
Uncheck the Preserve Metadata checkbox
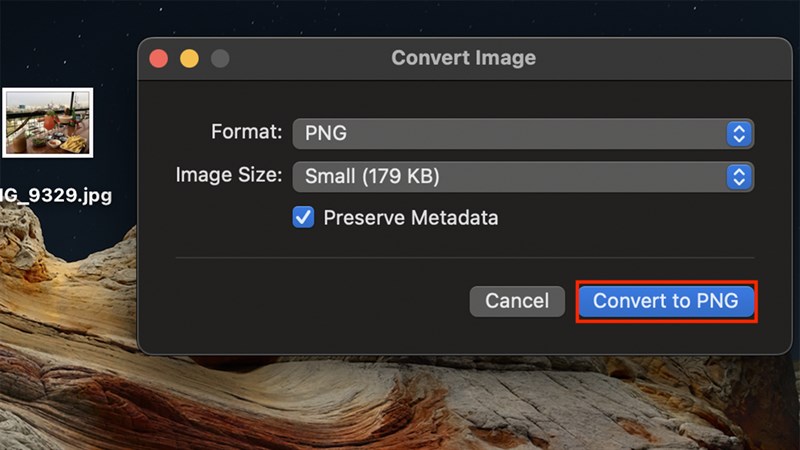tap(303, 217)
